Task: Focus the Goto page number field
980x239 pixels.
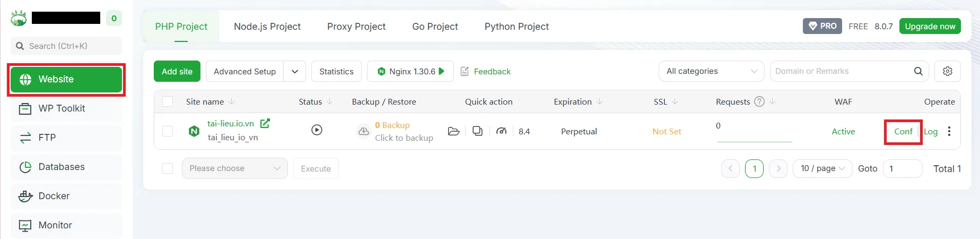Action: (903, 168)
